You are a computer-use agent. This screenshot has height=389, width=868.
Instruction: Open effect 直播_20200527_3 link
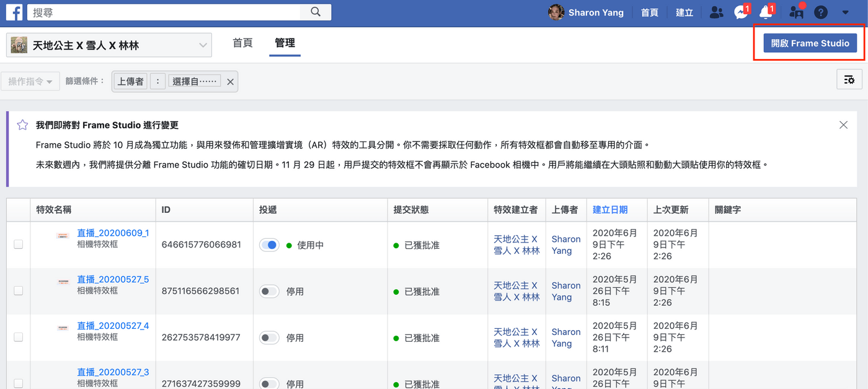pos(113,372)
